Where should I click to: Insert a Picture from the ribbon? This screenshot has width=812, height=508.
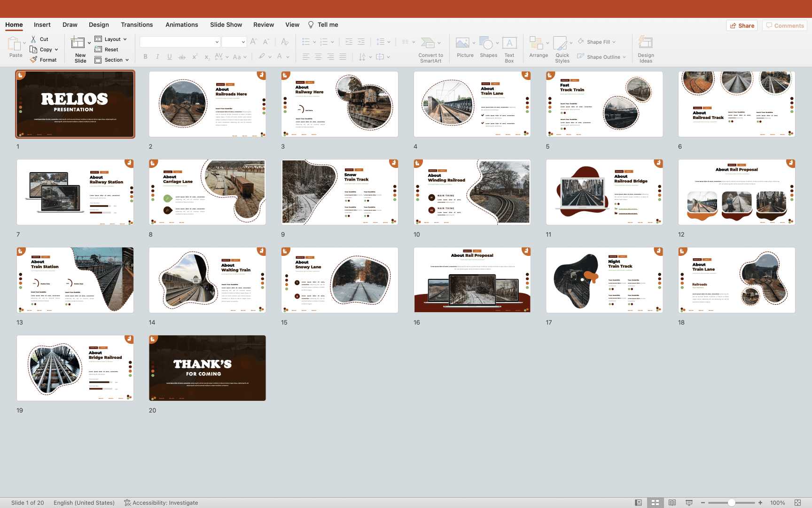(x=463, y=43)
